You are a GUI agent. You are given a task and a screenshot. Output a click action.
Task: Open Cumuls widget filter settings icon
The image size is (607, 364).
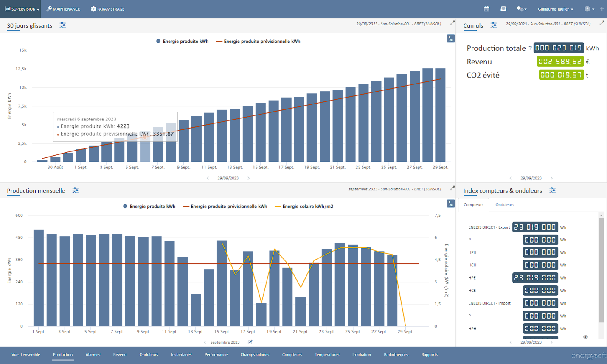click(493, 25)
